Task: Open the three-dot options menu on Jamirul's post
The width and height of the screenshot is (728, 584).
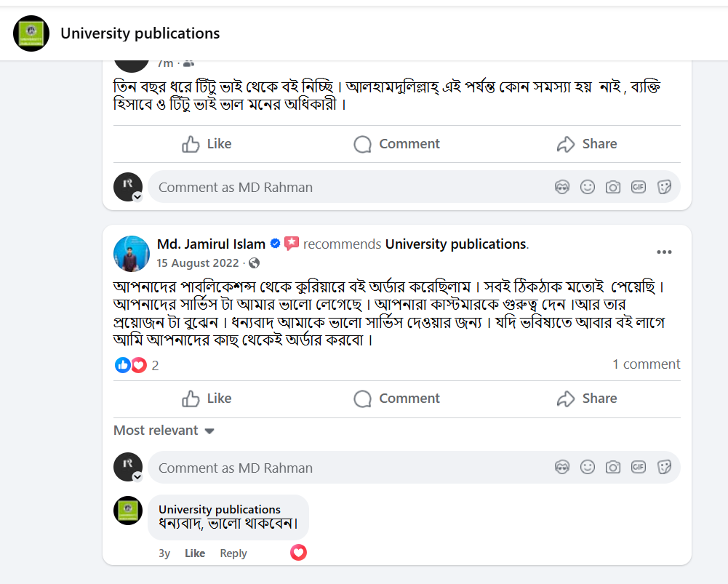Action: point(664,252)
